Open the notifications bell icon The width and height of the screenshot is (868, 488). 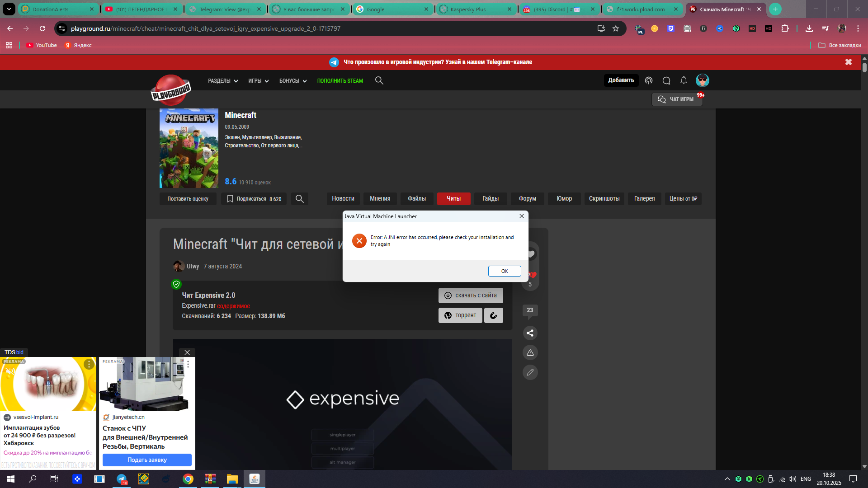coord(684,80)
